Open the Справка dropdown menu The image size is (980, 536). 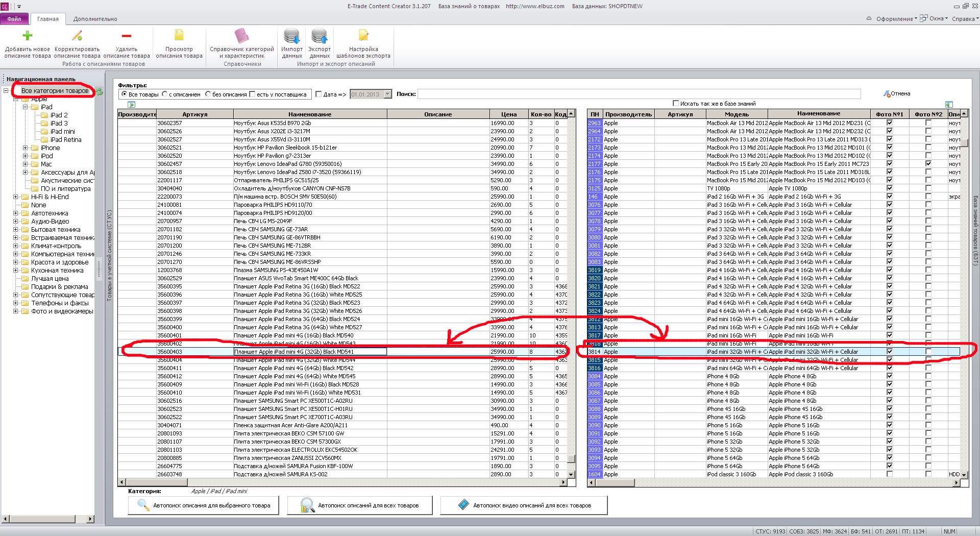965,19
